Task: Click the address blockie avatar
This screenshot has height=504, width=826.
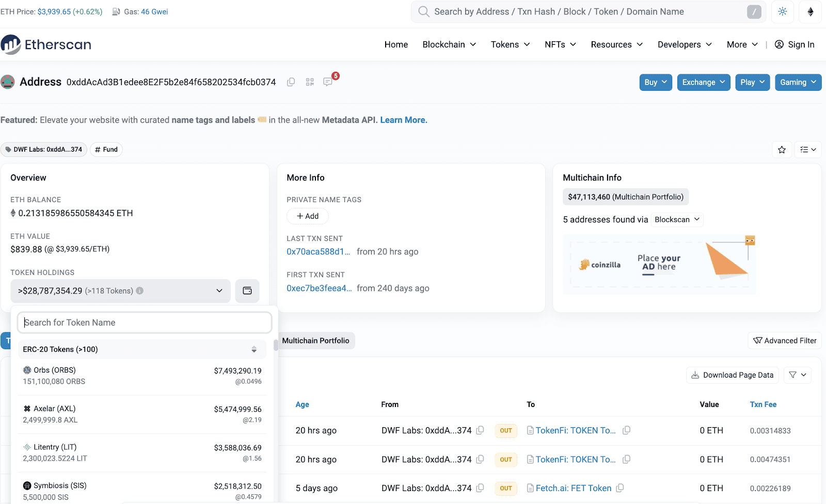Action: [x=7, y=82]
